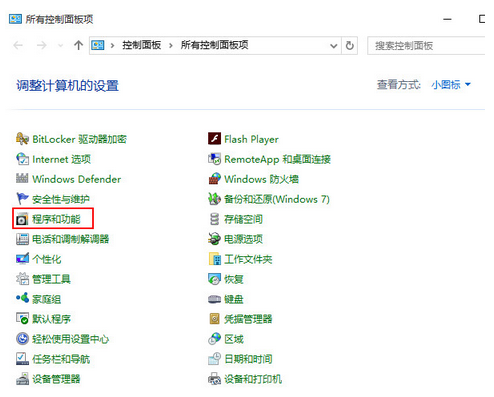The image size is (494, 397).
Task: Click the 安全性与维护 flag icon
Action: tap(22, 199)
